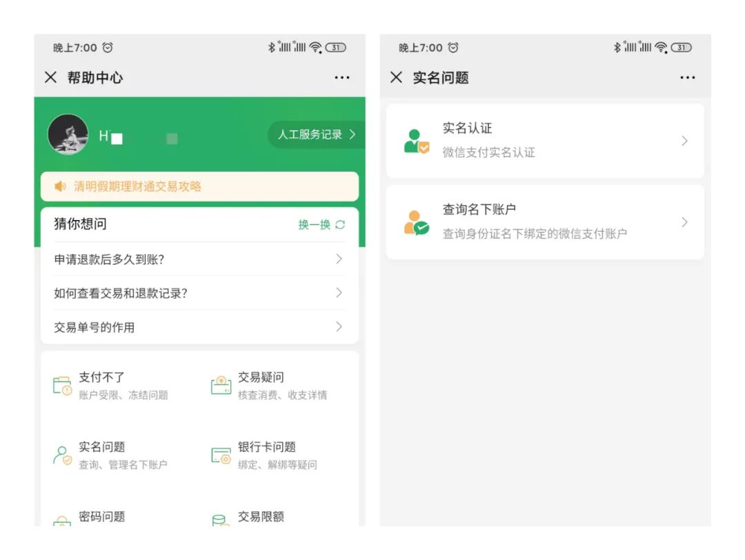Tap Wi-Fi icon in right status bar

pyautogui.click(x=661, y=48)
